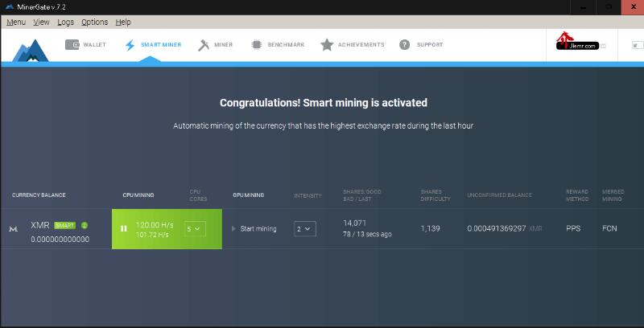Click the good shares count 14,071
Viewport: 644px width, 328px height.
point(355,223)
